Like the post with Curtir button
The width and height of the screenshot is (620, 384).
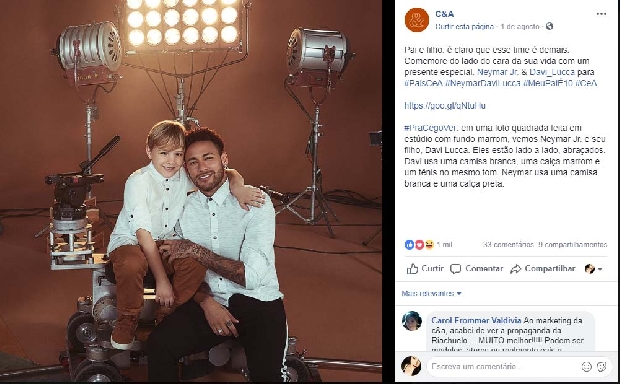[x=425, y=269]
